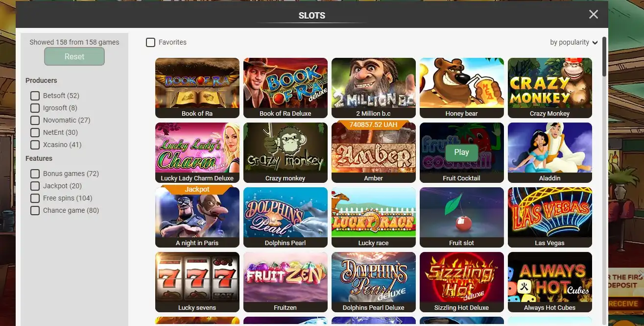Expand the by popularity sort dropdown

point(573,43)
